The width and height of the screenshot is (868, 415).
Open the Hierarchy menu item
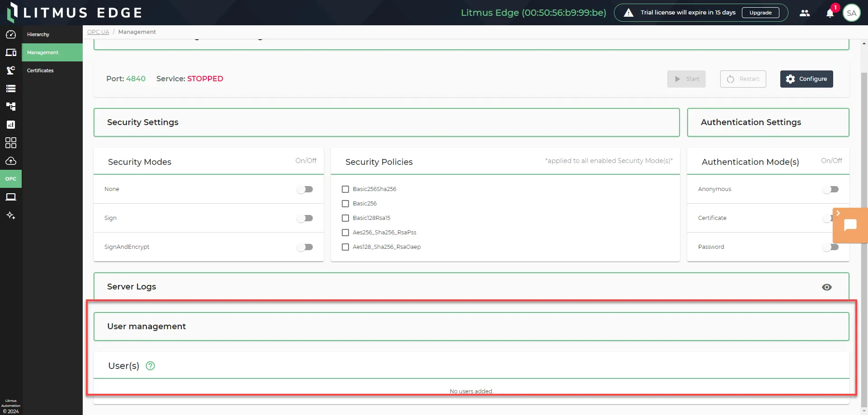click(x=52, y=34)
